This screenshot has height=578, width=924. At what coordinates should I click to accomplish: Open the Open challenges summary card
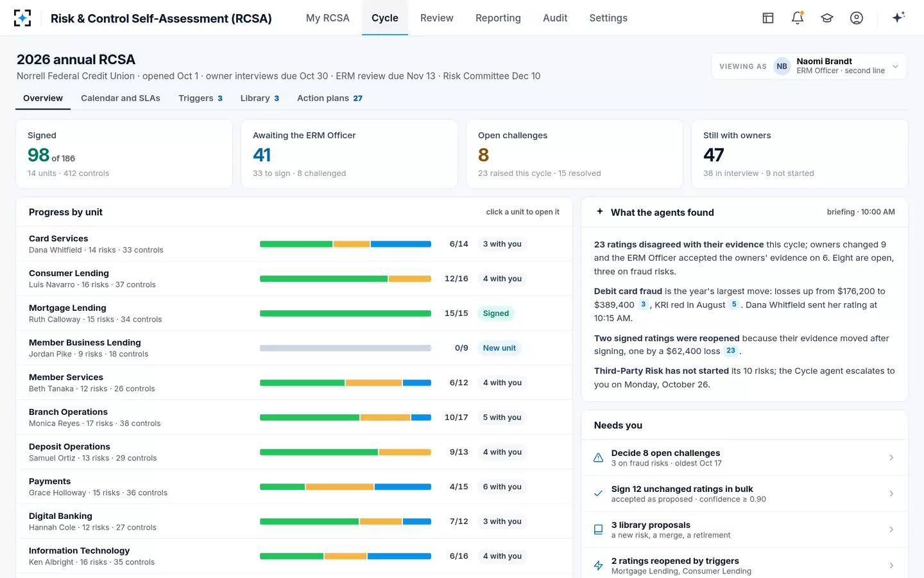tap(574, 154)
